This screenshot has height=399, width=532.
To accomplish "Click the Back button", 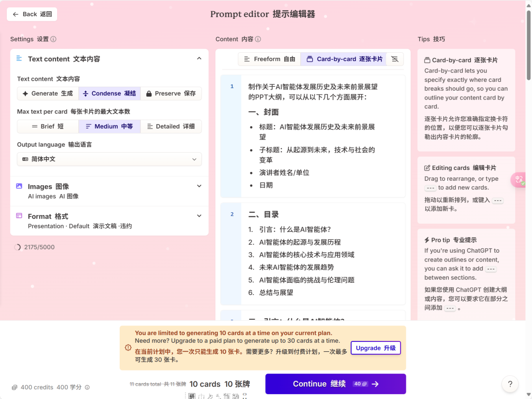I will point(32,14).
